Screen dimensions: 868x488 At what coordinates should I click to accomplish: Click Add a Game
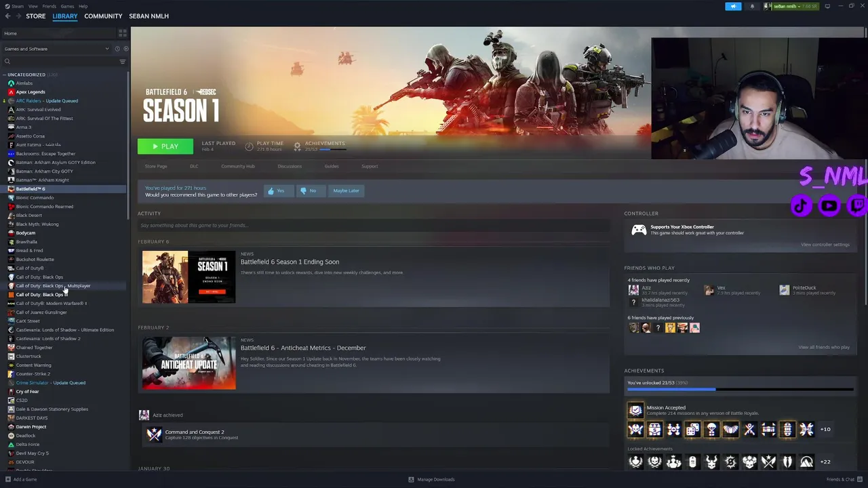click(x=21, y=479)
